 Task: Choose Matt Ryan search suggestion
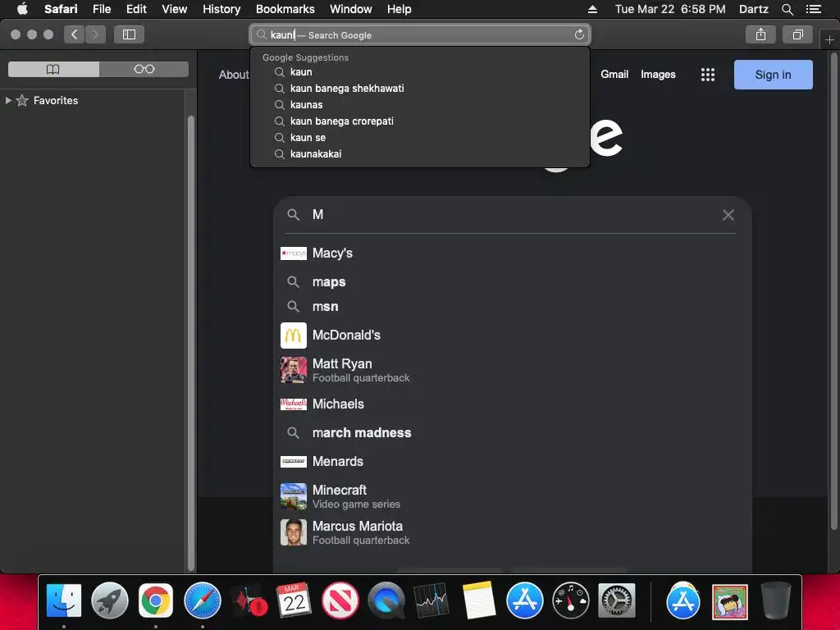512,370
